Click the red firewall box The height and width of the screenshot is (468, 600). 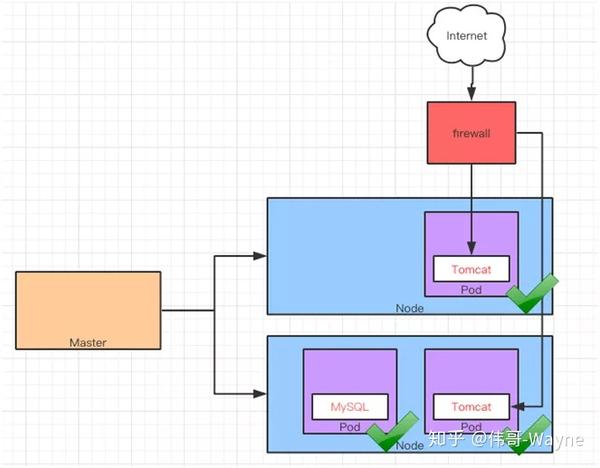(x=471, y=133)
